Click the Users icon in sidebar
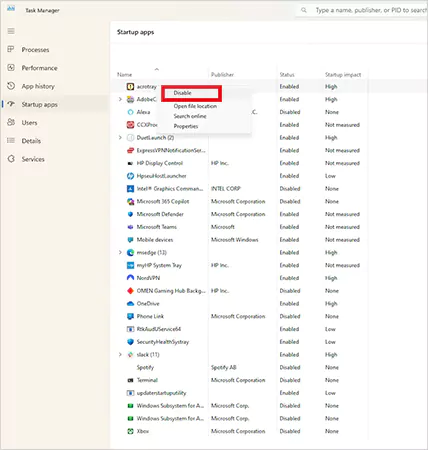Viewport: 428px width, 450px height. click(x=11, y=122)
